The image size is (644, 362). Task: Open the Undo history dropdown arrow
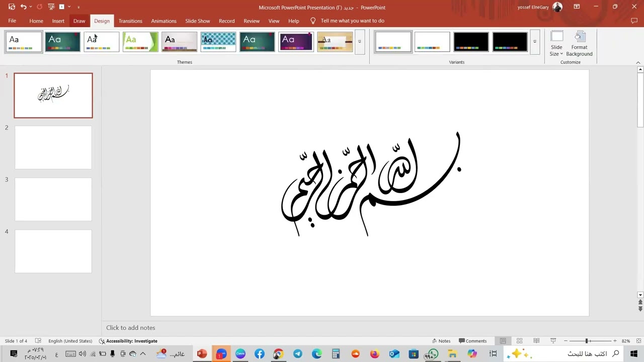click(31, 7)
